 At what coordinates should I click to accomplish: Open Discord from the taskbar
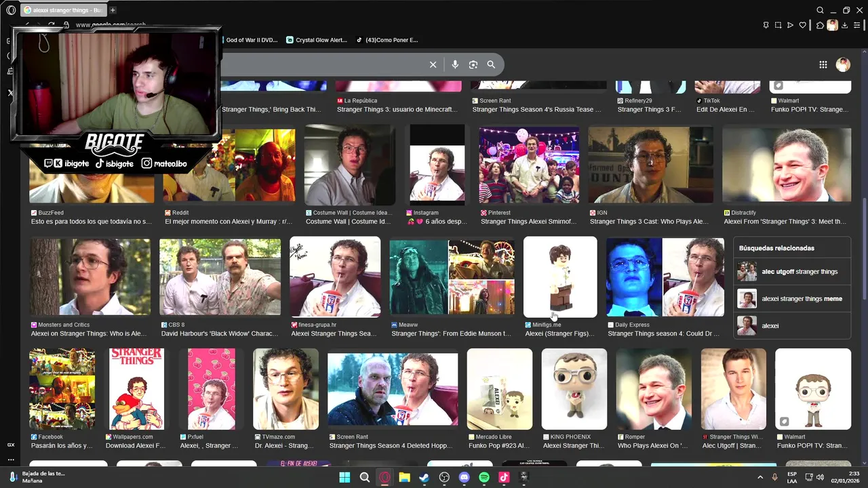(x=464, y=477)
